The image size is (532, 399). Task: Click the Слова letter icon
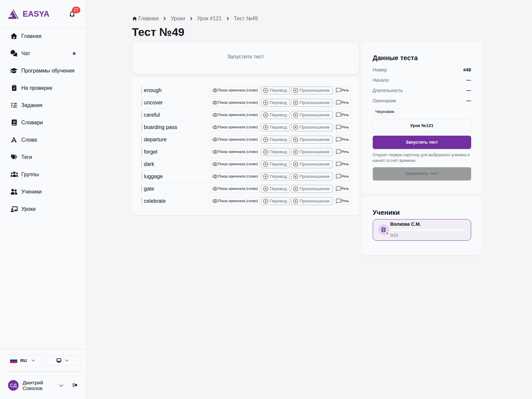(14, 140)
